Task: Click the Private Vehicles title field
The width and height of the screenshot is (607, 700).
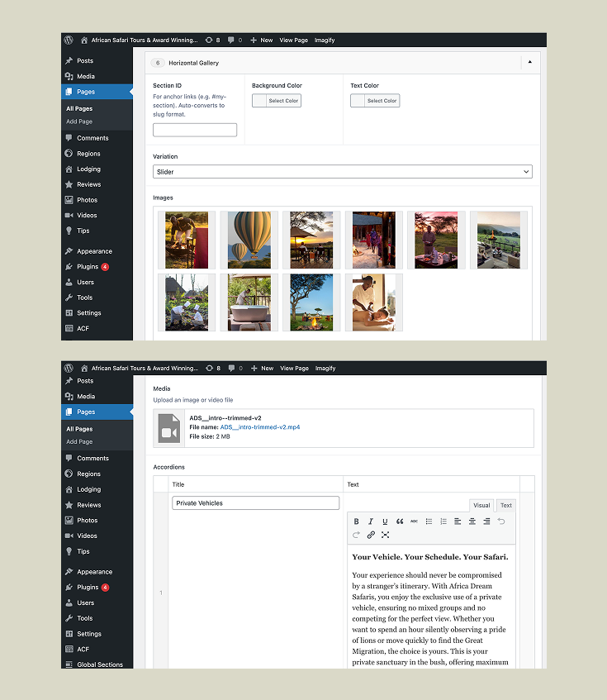Action: point(255,503)
